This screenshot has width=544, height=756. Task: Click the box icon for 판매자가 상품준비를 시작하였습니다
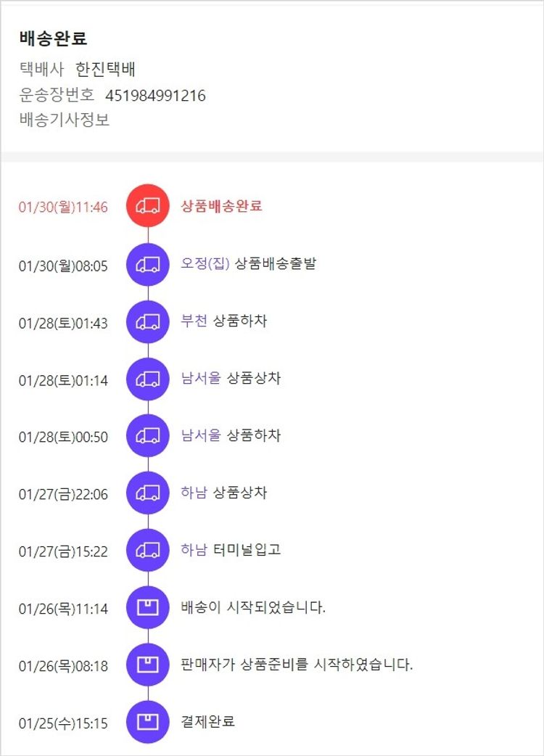click(x=148, y=665)
